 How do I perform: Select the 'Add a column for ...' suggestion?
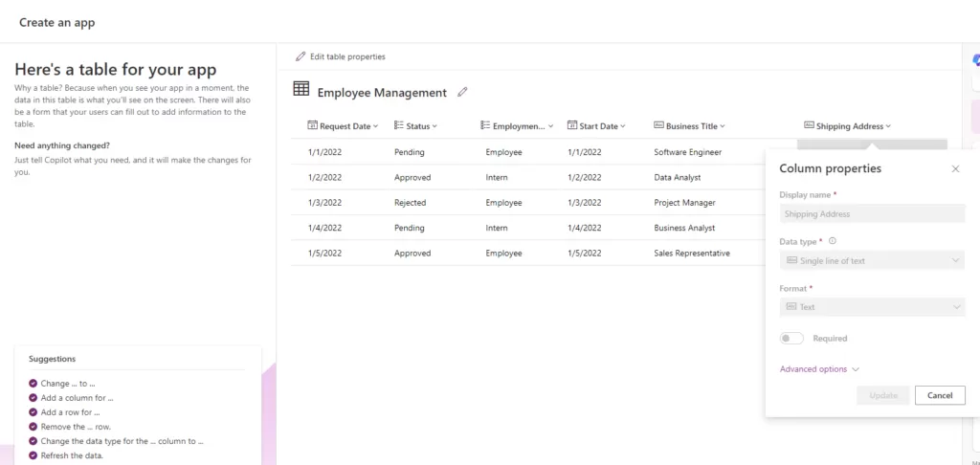[77, 397]
